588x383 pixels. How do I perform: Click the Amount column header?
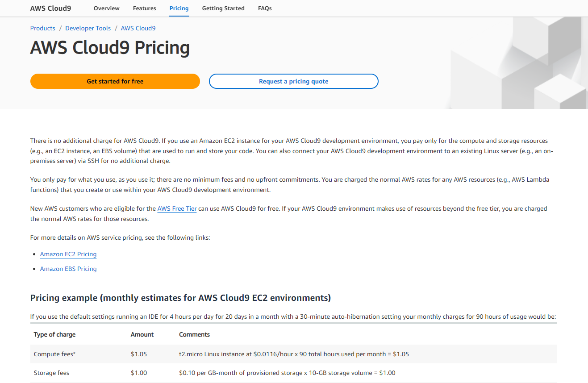[142, 334]
